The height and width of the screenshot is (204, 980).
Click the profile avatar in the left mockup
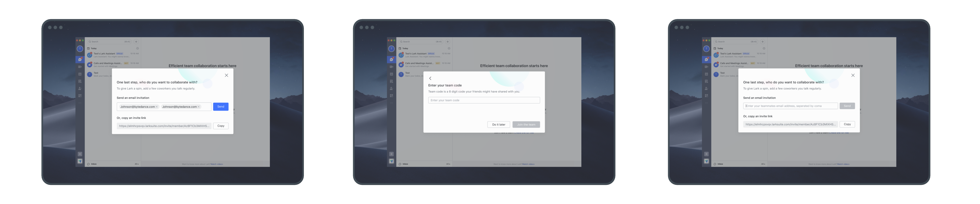[80, 49]
